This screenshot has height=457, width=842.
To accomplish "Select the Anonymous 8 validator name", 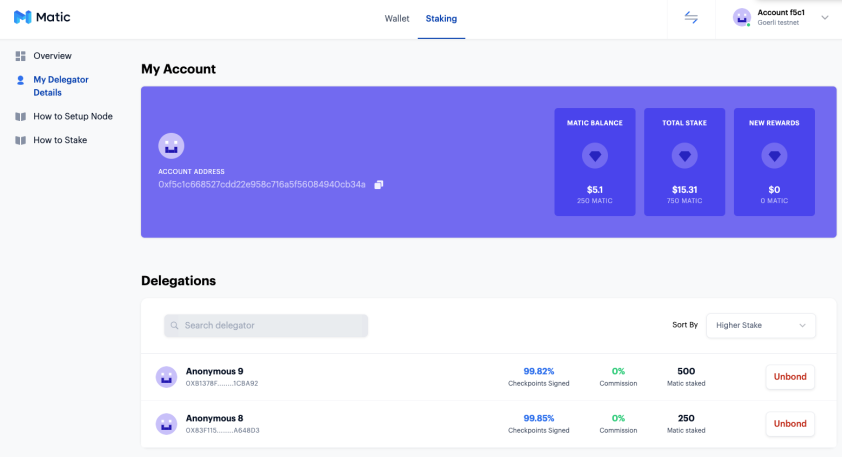I will pos(214,418).
